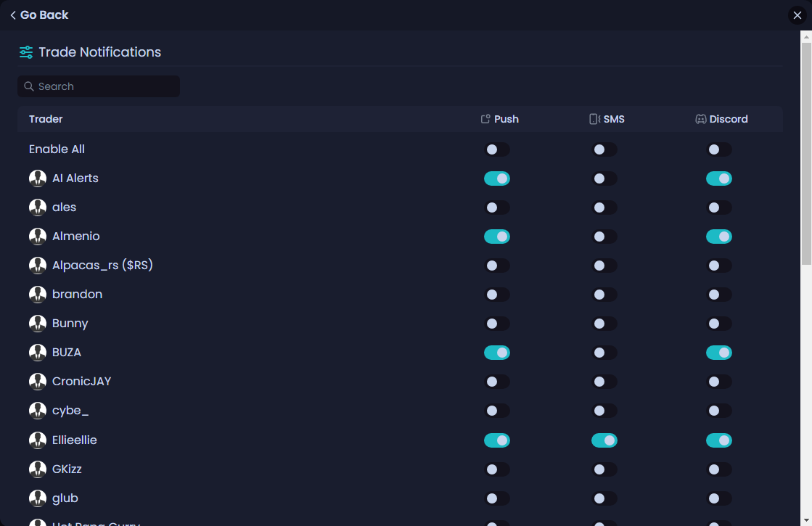This screenshot has height=526, width=812.
Task: Disable Discord alerts for Almenio
Action: tap(719, 237)
